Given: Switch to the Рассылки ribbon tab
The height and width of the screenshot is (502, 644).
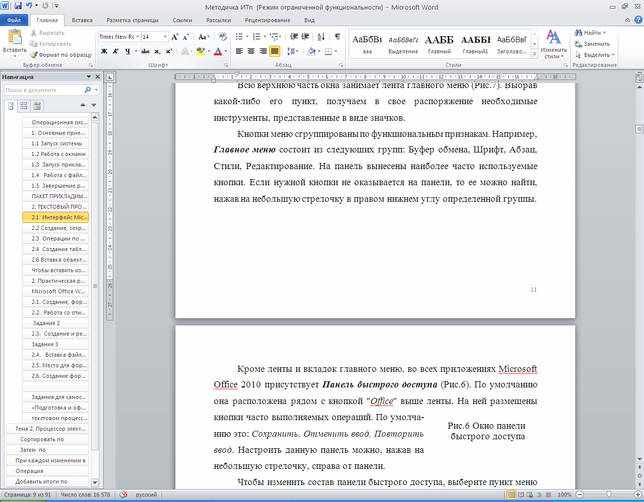Looking at the screenshot, I should pos(218,20).
